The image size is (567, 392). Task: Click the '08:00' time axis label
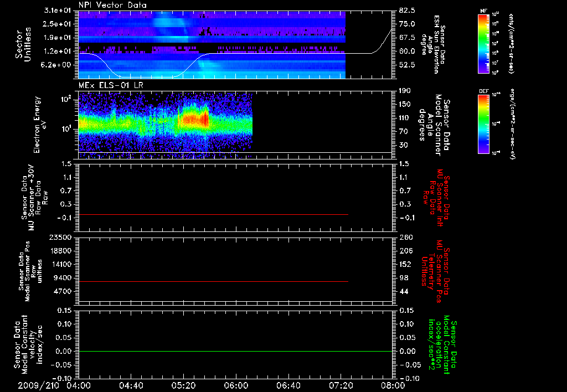393,385
